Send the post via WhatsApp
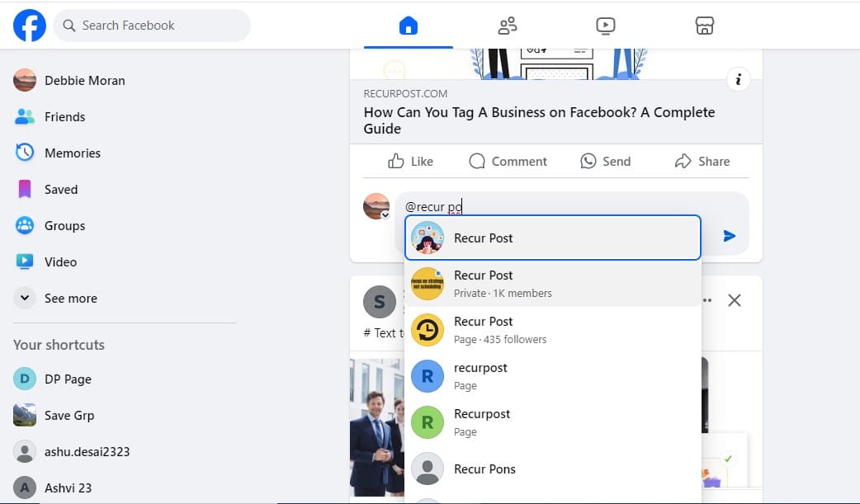 coord(606,161)
